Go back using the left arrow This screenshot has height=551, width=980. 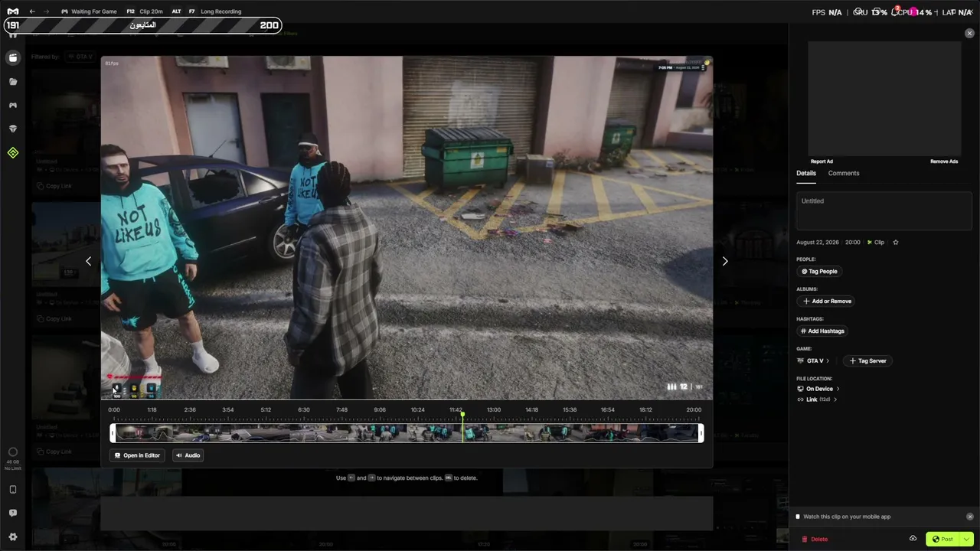[x=32, y=11]
